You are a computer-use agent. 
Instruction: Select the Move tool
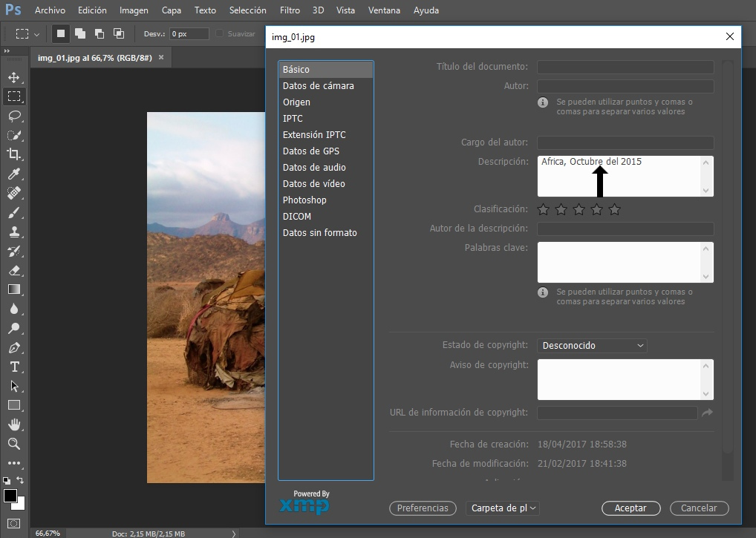click(x=14, y=77)
